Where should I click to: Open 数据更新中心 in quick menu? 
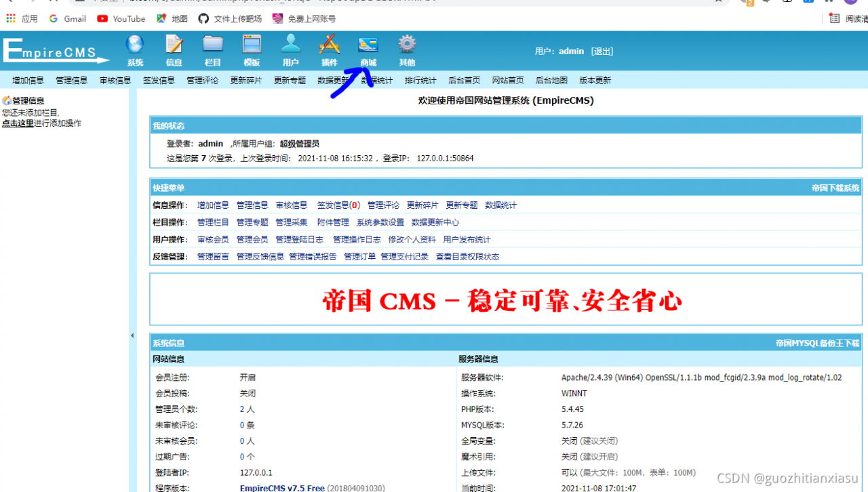pos(435,222)
